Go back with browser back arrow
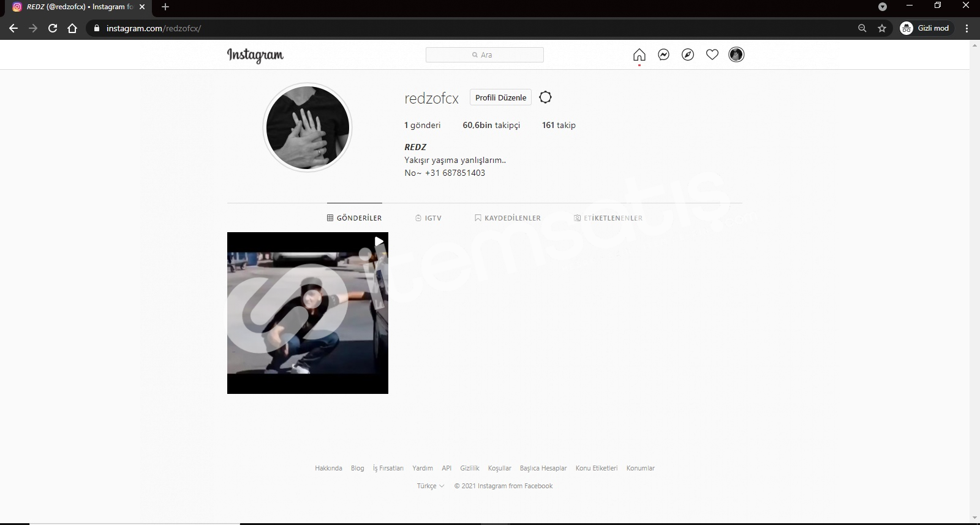Viewport: 980px width, 525px height. click(13, 28)
